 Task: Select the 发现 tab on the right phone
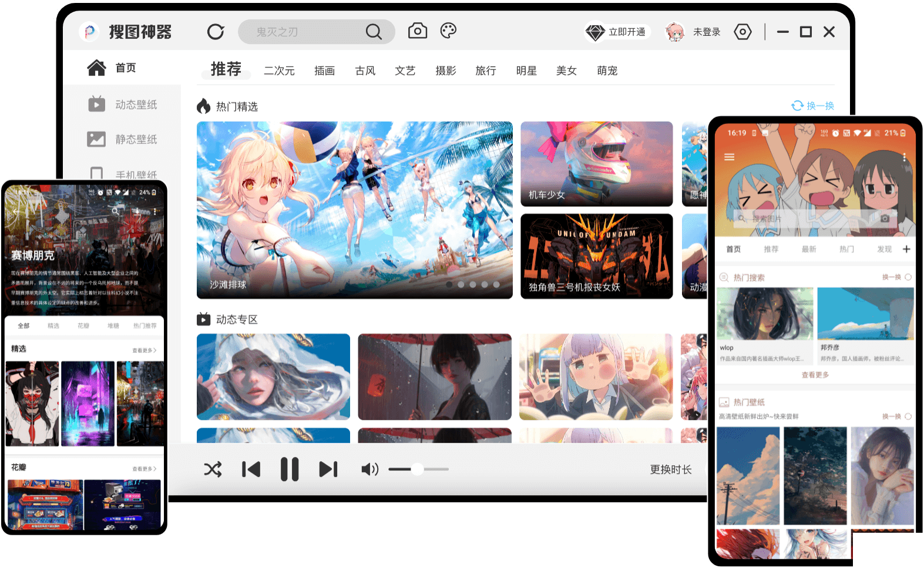click(x=884, y=249)
